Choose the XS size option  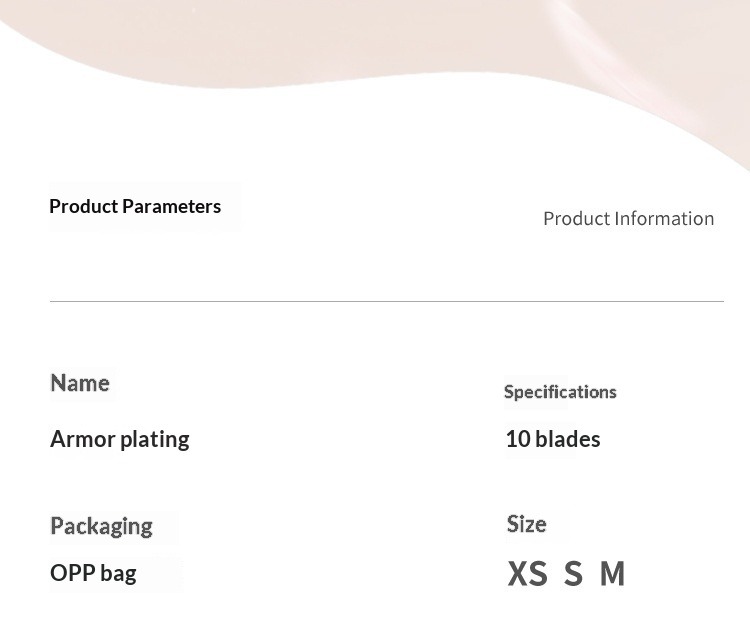528,574
